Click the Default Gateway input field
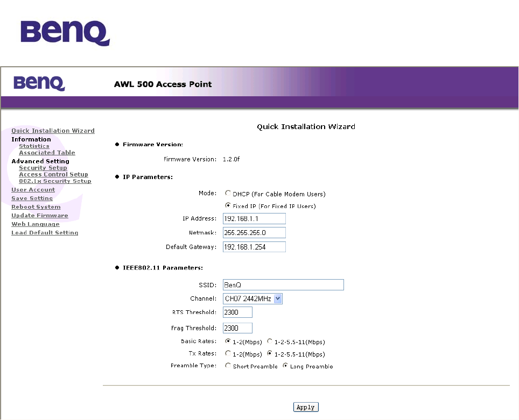This screenshot has width=519, height=420. pyautogui.click(x=254, y=247)
